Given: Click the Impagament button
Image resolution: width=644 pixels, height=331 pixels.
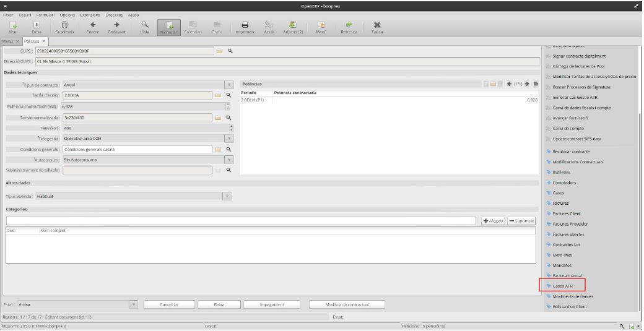Looking at the screenshot, I should pos(272,304).
